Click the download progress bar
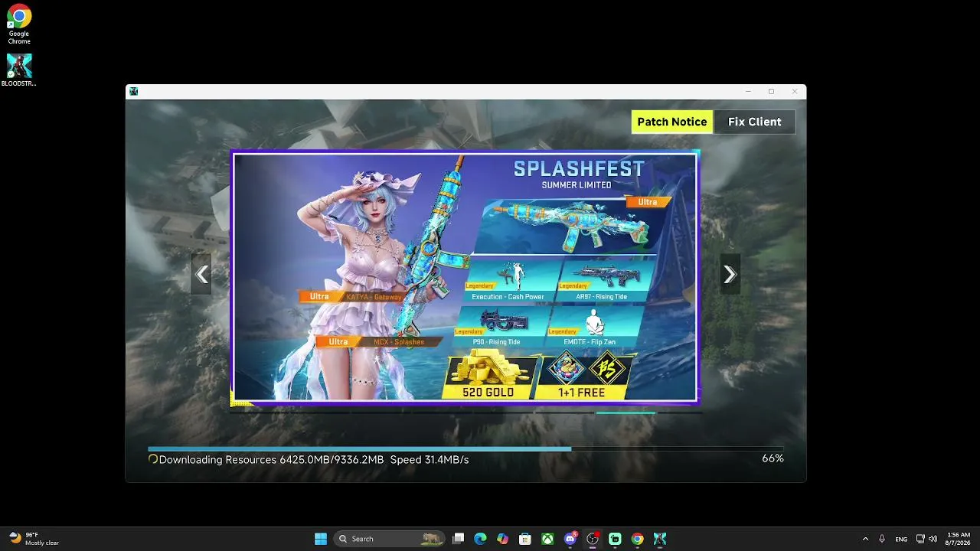 click(x=465, y=448)
